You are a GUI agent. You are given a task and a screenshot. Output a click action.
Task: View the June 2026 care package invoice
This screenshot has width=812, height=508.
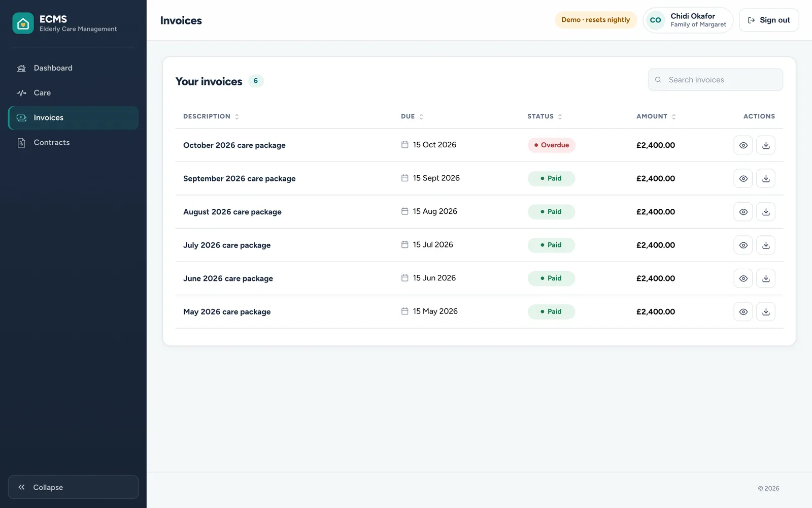(x=743, y=278)
